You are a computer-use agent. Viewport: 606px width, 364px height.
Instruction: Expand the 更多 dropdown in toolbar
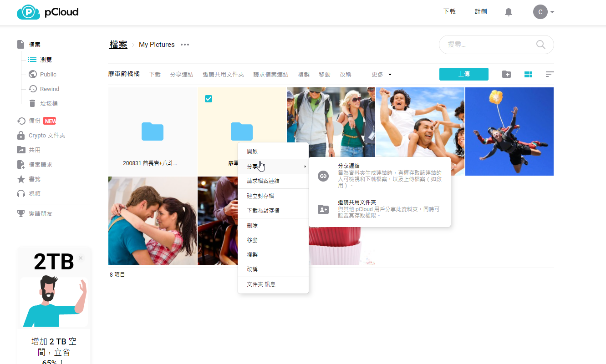(381, 74)
